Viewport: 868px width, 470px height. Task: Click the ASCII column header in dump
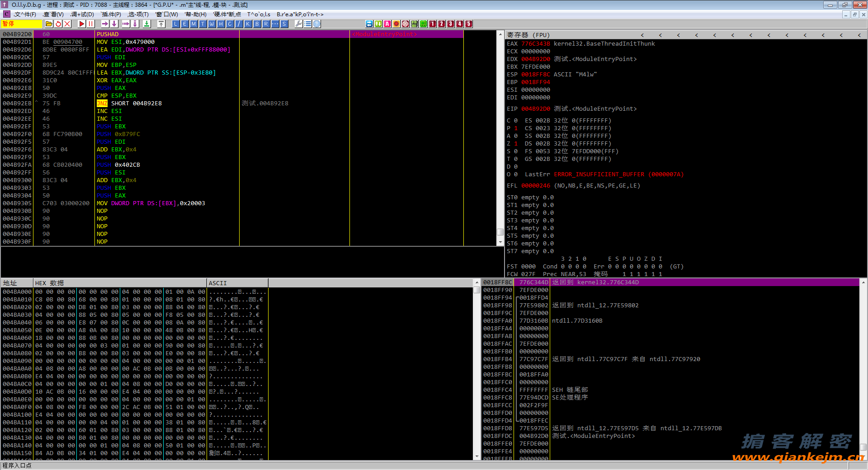click(237, 283)
